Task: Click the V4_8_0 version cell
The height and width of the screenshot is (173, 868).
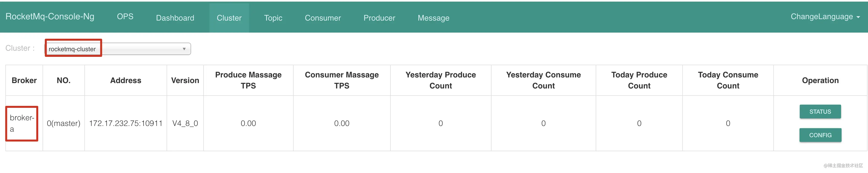Action: [x=185, y=124]
